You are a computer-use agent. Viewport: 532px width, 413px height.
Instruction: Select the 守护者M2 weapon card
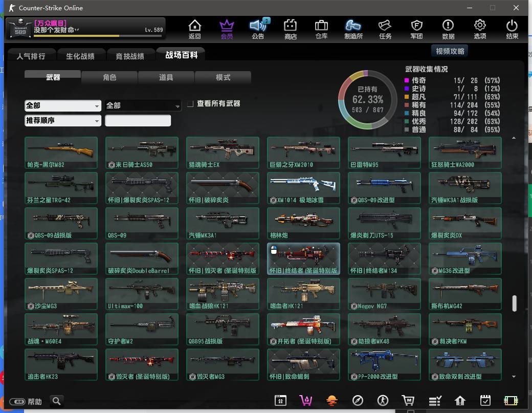pyautogui.click(x=142, y=329)
